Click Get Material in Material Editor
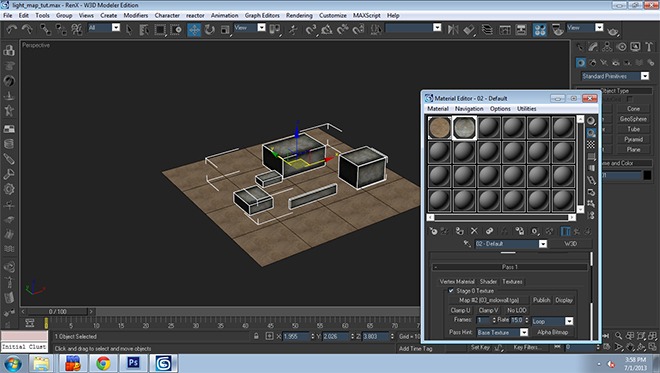Viewport: 660px width, 373px height. [x=433, y=231]
